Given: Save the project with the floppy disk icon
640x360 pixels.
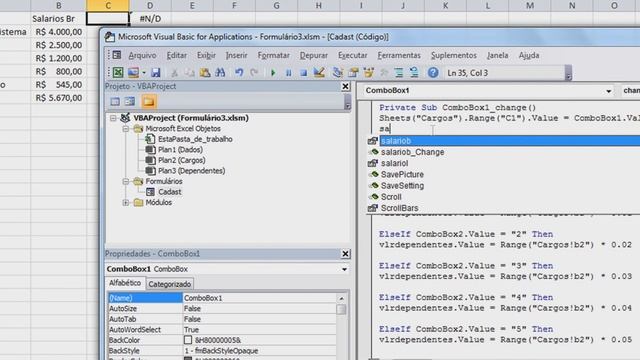Looking at the screenshot, I should tap(156, 73).
